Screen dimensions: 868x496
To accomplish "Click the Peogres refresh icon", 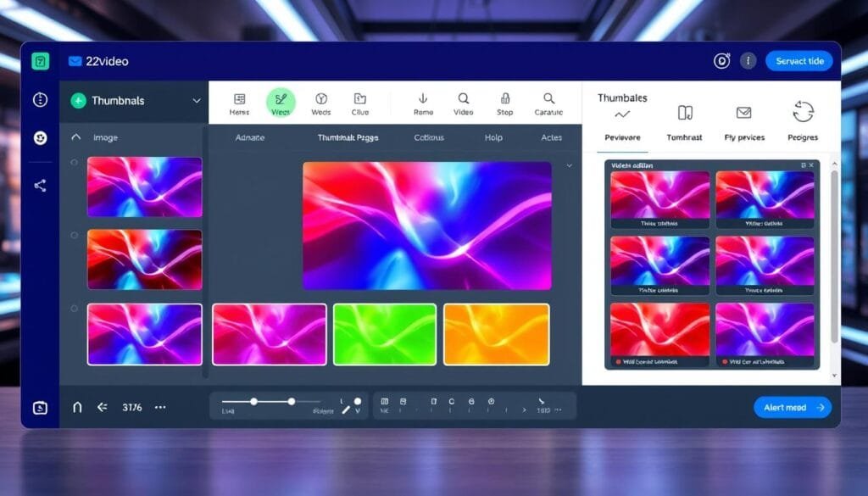I will (x=802, y=111).
